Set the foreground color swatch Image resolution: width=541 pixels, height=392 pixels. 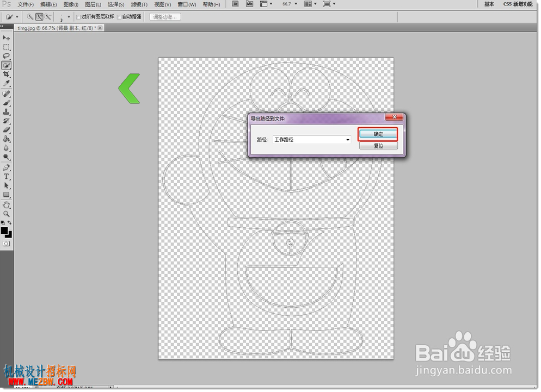(x=4, y=231)
